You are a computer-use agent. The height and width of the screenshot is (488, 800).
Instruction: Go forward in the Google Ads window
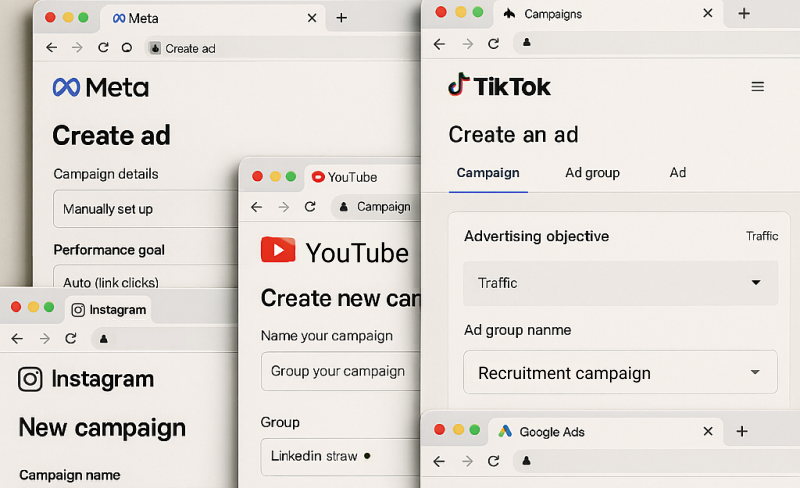pyautogui.click(x=467, y=461)
